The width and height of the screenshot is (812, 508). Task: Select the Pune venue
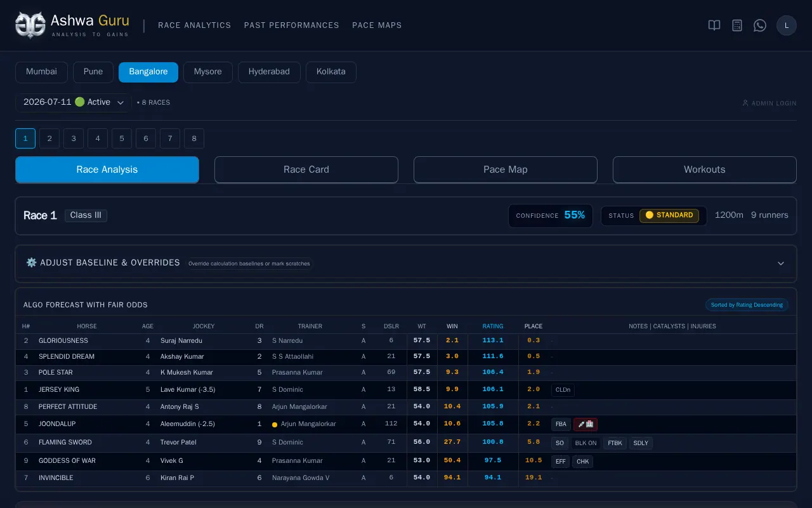93,72
